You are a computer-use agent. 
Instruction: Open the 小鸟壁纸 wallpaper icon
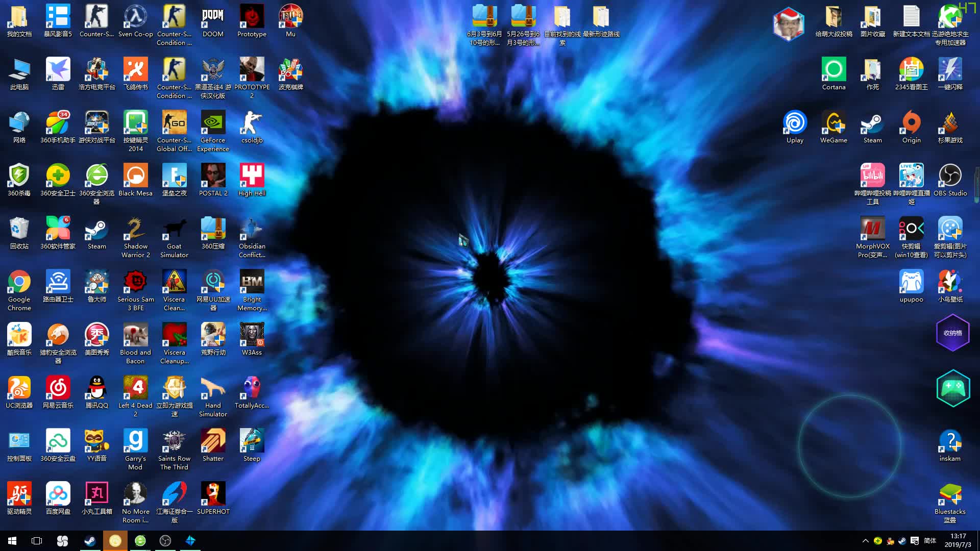[950, 286]
